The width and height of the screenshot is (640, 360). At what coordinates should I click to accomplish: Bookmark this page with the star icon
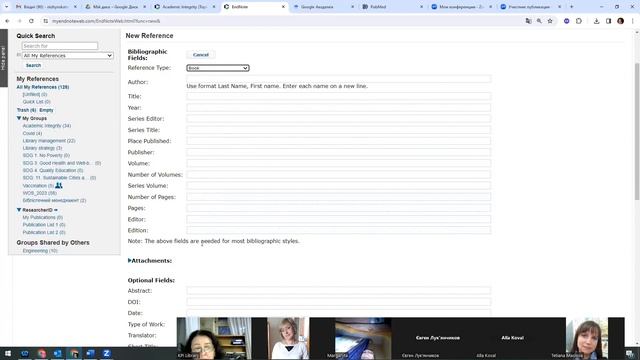pyautogui.click(x=550, y=21)
